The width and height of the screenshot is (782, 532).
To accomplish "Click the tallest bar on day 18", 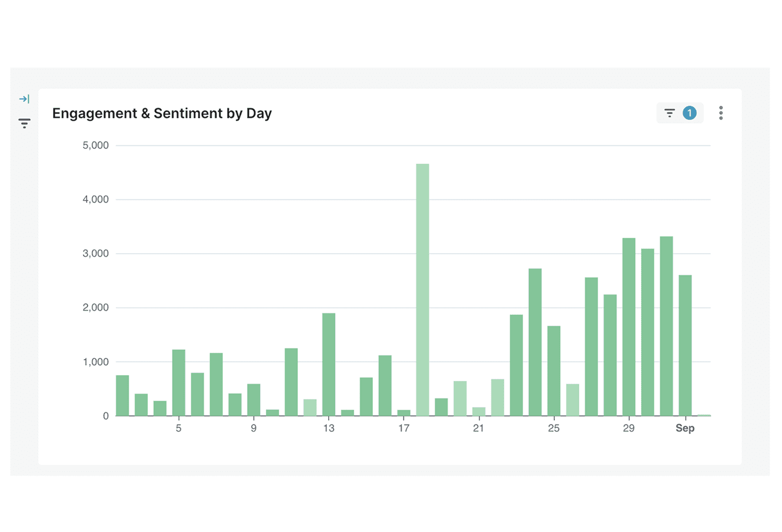I will click(x=422, y=290).
